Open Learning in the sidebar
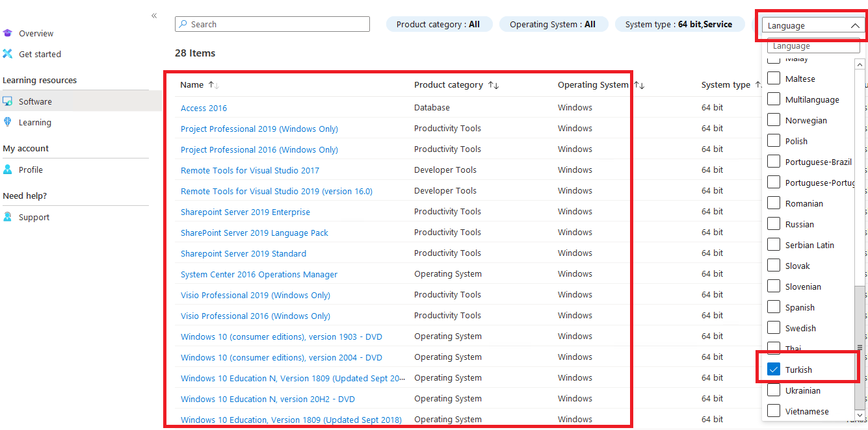Screen dimensions: 868x430 point(35,122)
